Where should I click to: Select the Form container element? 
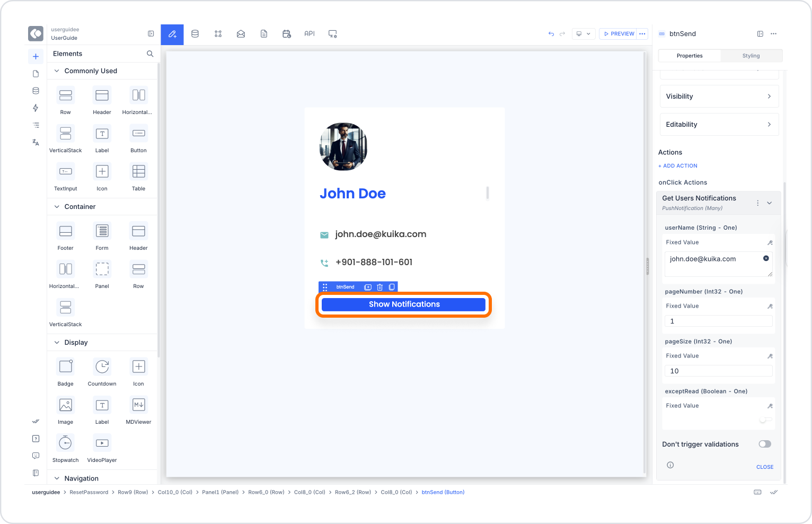point(102,236)
